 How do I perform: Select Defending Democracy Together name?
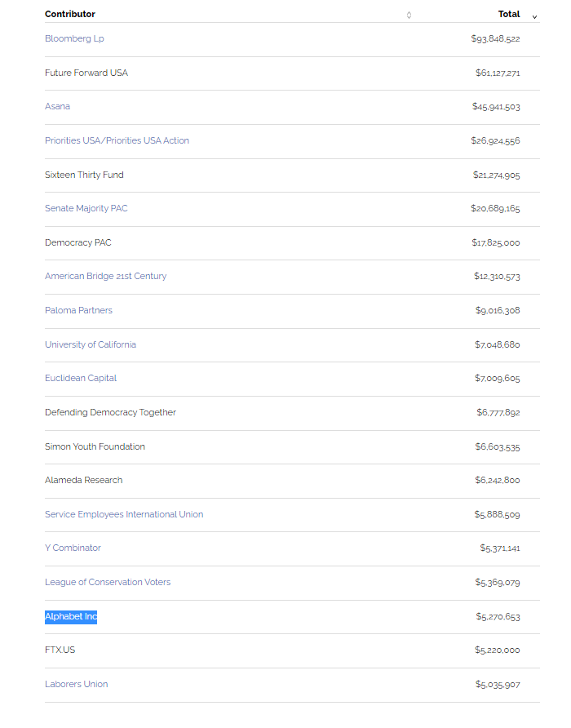pos(110,412)
